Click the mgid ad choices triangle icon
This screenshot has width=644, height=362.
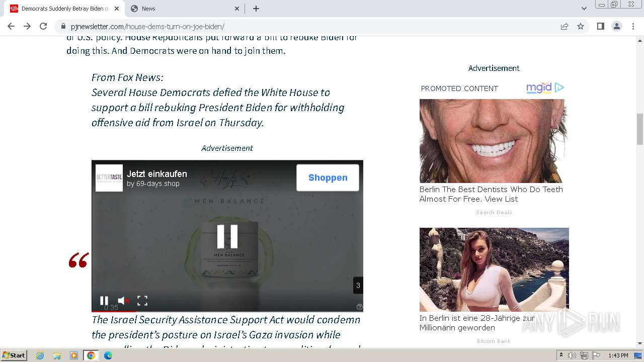(559, 87)
